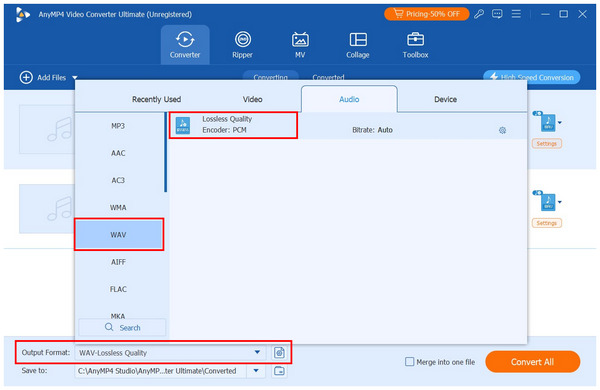Select the Audio tab

(349, 99)
